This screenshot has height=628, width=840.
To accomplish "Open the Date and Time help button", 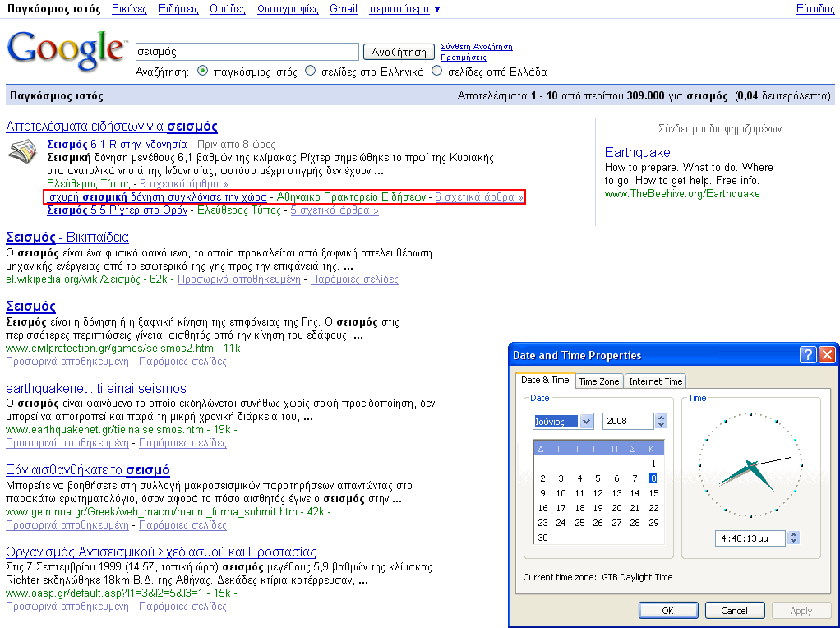I will click(808, 355).
